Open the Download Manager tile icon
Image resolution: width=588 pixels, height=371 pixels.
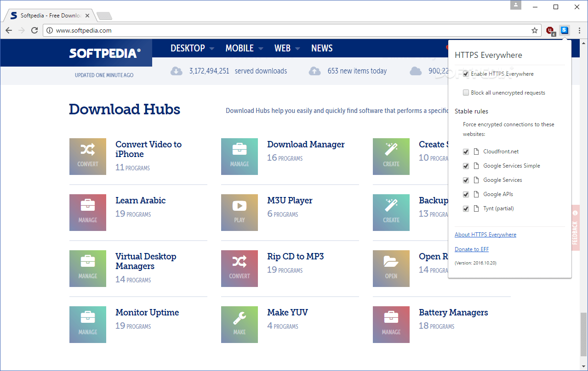(x=240, y=157)
